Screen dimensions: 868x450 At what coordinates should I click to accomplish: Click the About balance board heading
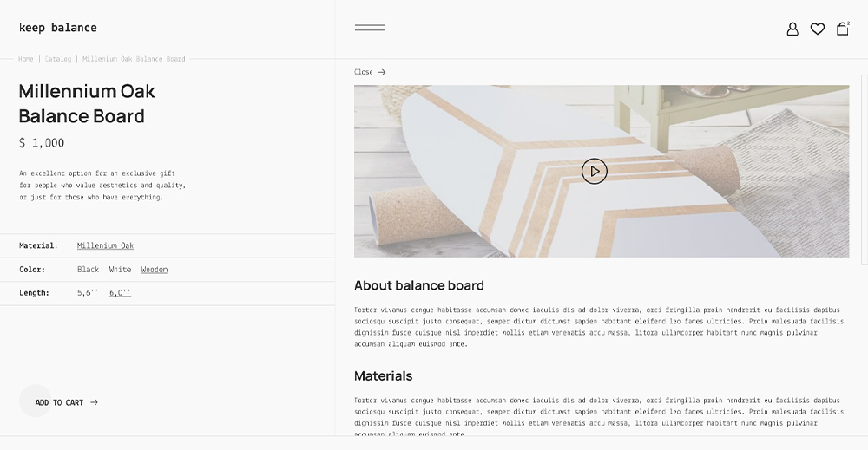click(x=419, y=285)
